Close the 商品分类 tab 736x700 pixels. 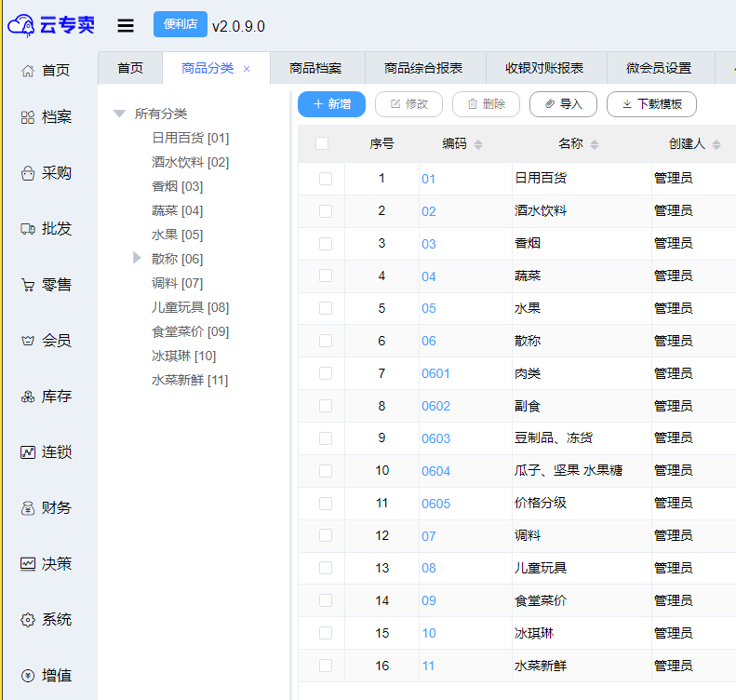pos(247,69)
